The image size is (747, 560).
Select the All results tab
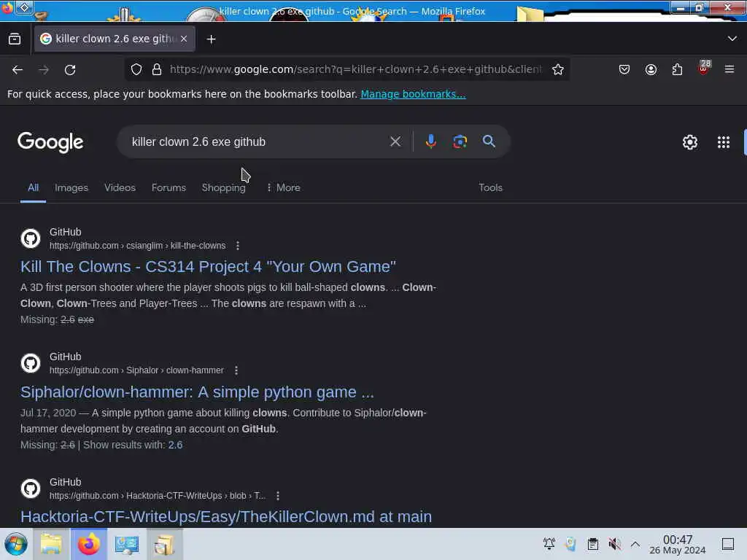(33, 187)
